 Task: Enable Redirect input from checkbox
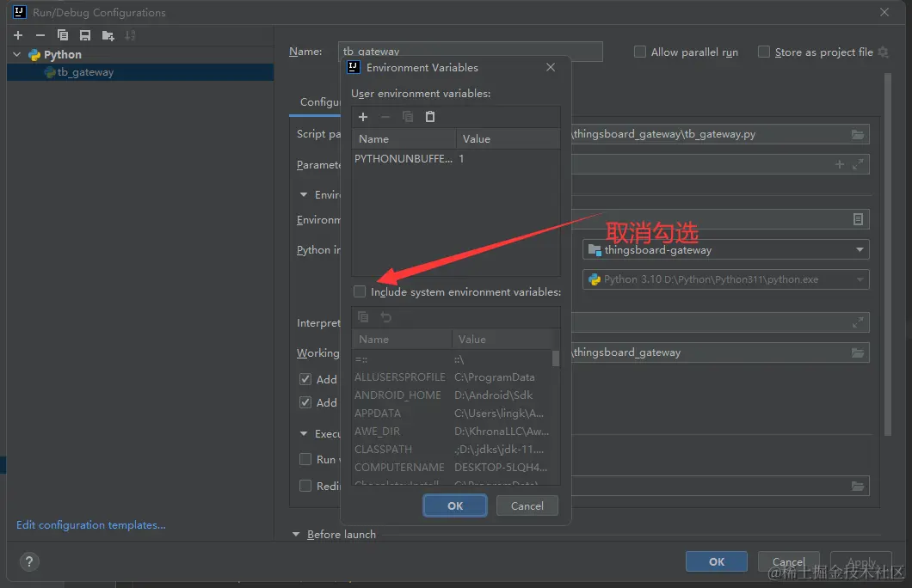pos(305,486)
